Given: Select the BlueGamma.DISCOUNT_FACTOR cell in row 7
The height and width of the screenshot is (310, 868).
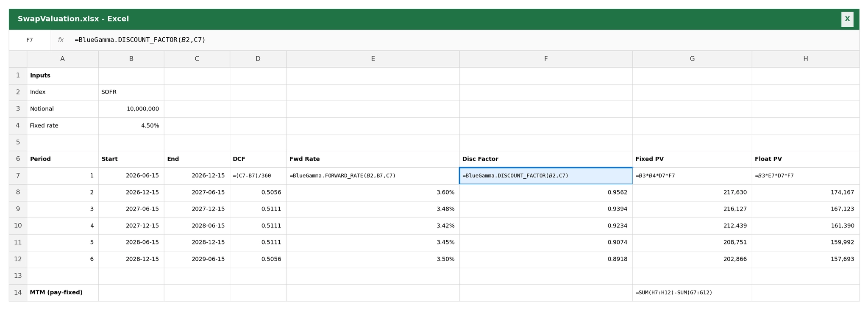Looking at the screenshot, I should [546, 176].
